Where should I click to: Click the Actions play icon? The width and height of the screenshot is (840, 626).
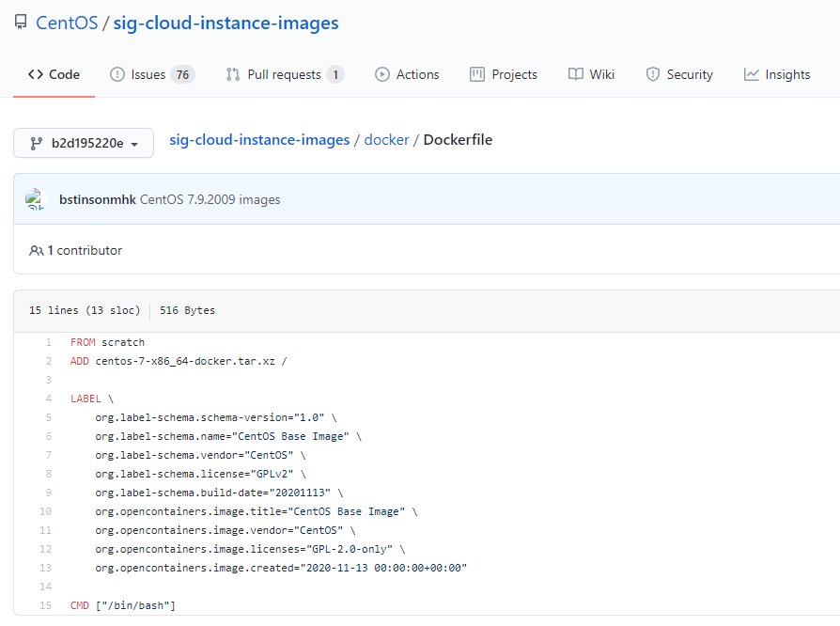click(x=382, y=74)
